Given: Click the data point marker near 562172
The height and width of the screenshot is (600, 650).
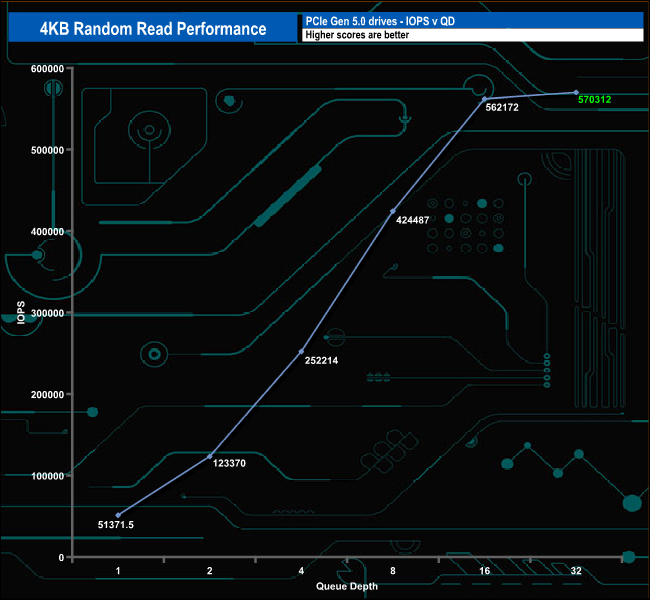Looking at the screenshot, I should (x=484, y=98).
